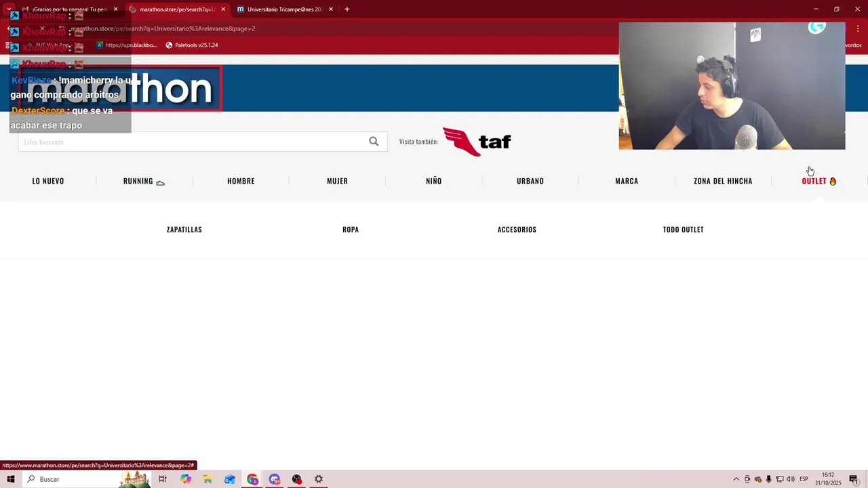Viewport: 868px width, 488px height.
Task: Click the ESP language indicator
Action: point(804,479)
